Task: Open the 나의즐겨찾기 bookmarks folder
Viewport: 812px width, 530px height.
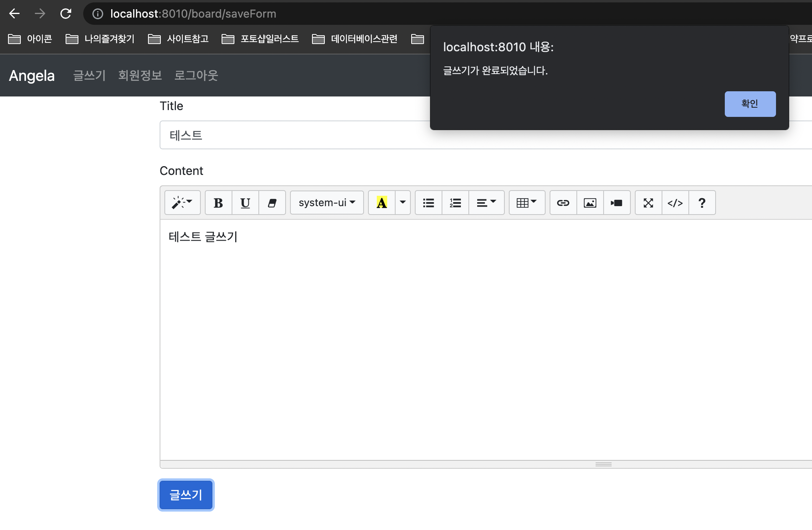Action: coord(100,39)
